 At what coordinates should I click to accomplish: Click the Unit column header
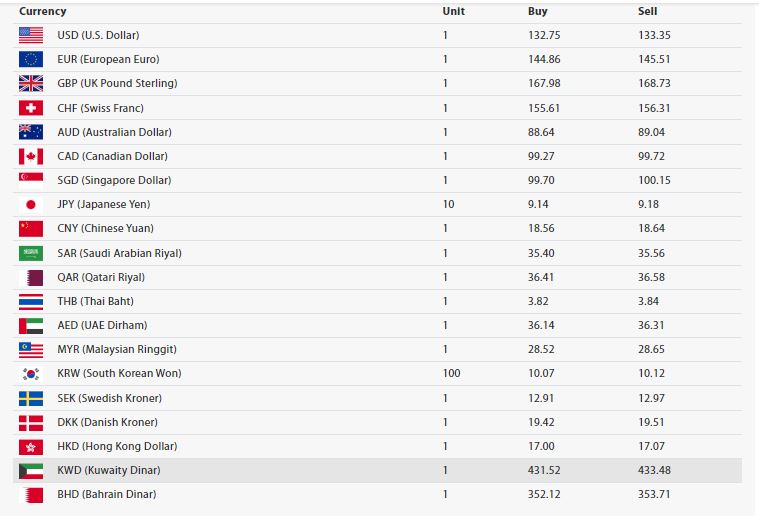[x=453, y=11]
